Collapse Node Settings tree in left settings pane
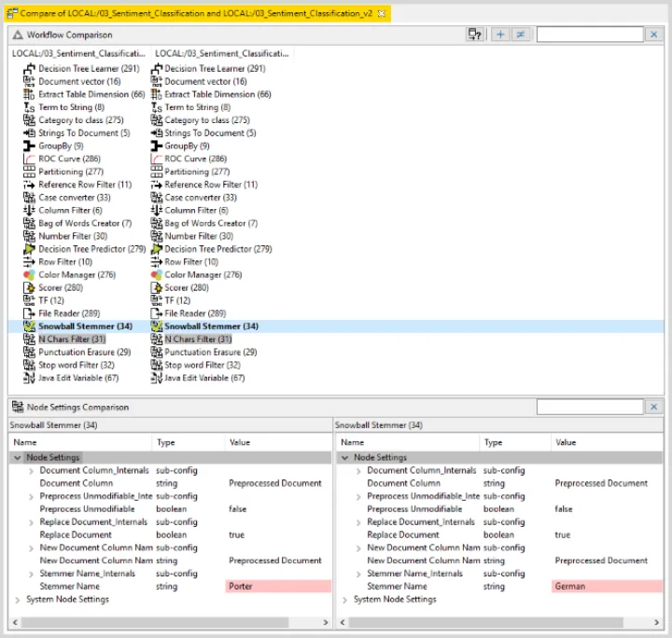The image size is (672, 638). pos(17,458)
